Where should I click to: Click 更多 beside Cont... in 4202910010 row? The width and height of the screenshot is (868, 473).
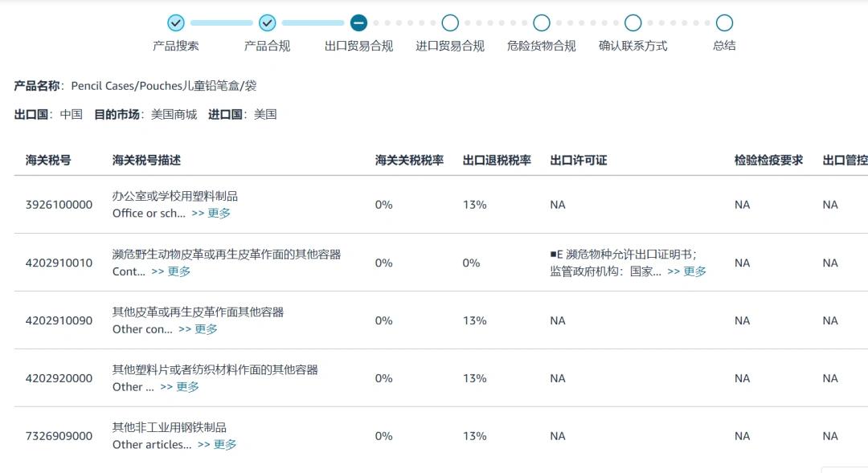click(178, 271)
